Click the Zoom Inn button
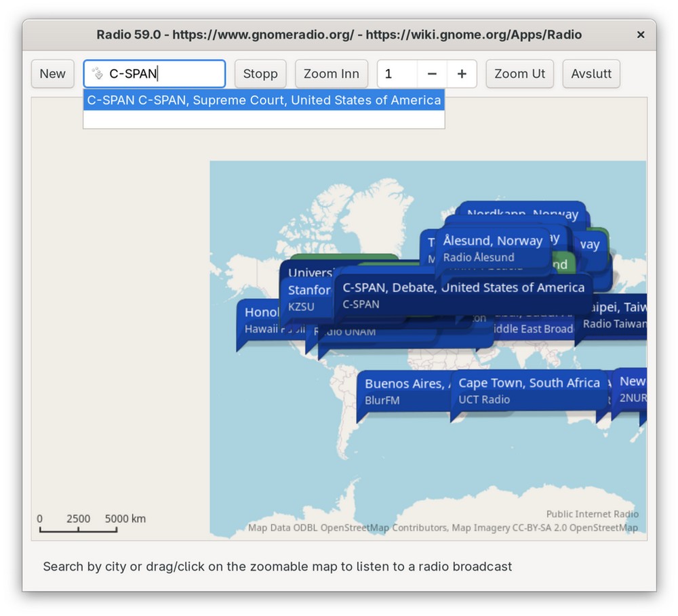678x616 pixels. [x=331, y=74]
